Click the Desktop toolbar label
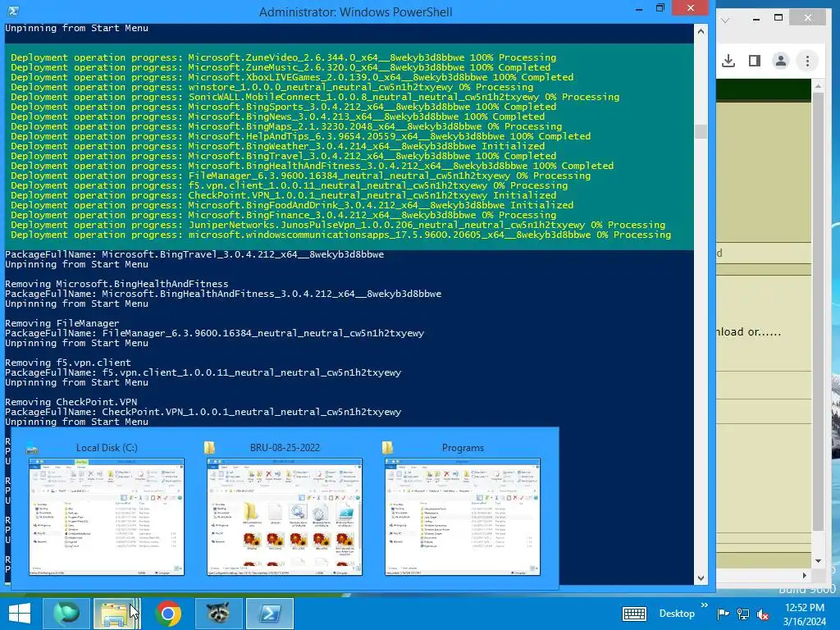Screen dimensions: 840x630 pos(677,614)
